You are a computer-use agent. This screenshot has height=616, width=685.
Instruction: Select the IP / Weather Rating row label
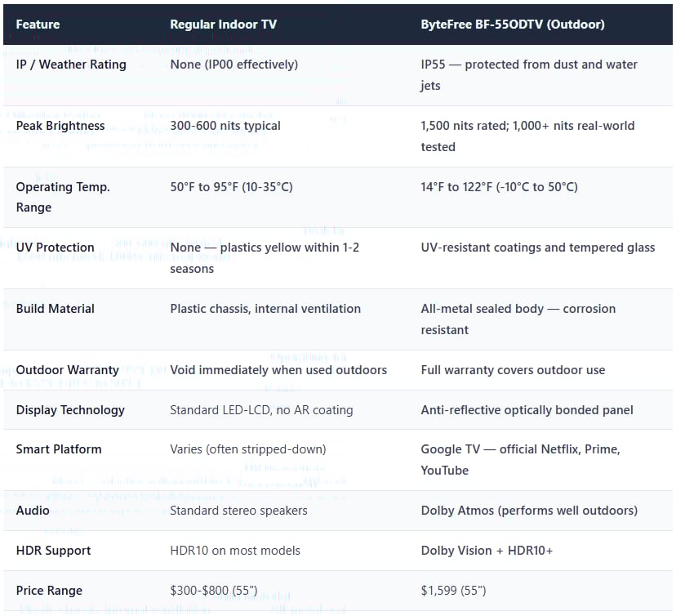point(71,65)
